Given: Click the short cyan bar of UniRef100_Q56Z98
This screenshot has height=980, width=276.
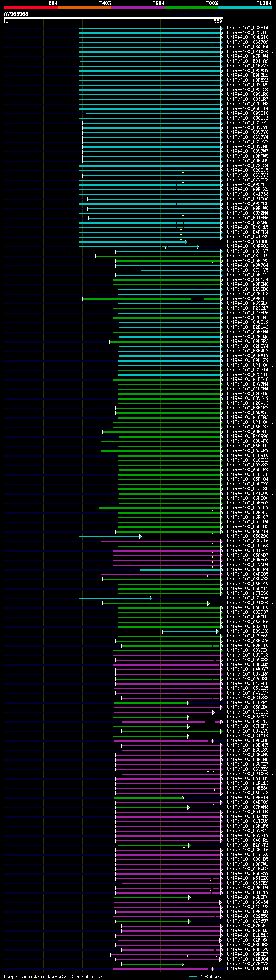Looking at the screenshot, I should point(110,536).
